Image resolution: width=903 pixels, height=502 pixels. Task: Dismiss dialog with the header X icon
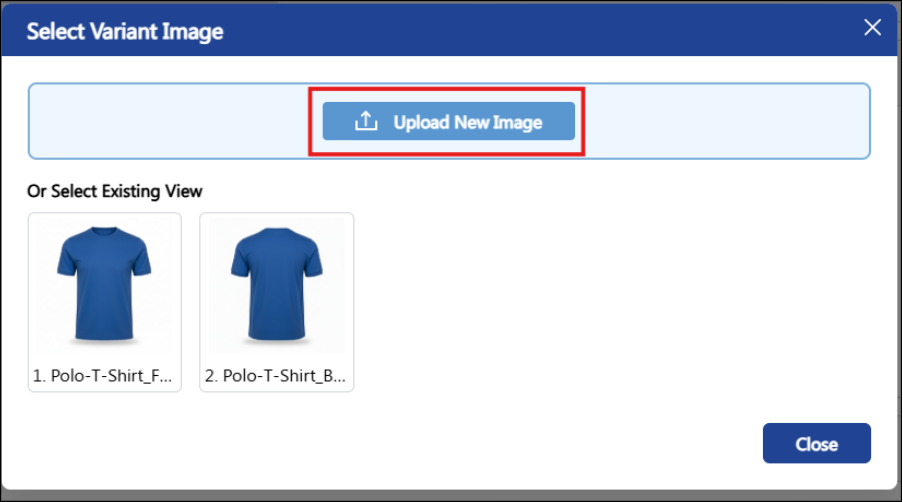pos(872,27)
